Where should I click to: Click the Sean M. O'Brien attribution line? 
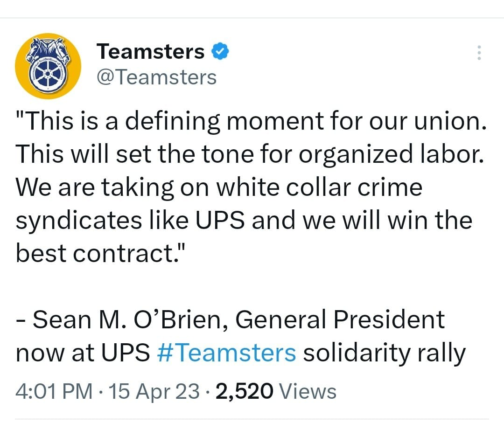pyautogui.click(x=230, y=319)
